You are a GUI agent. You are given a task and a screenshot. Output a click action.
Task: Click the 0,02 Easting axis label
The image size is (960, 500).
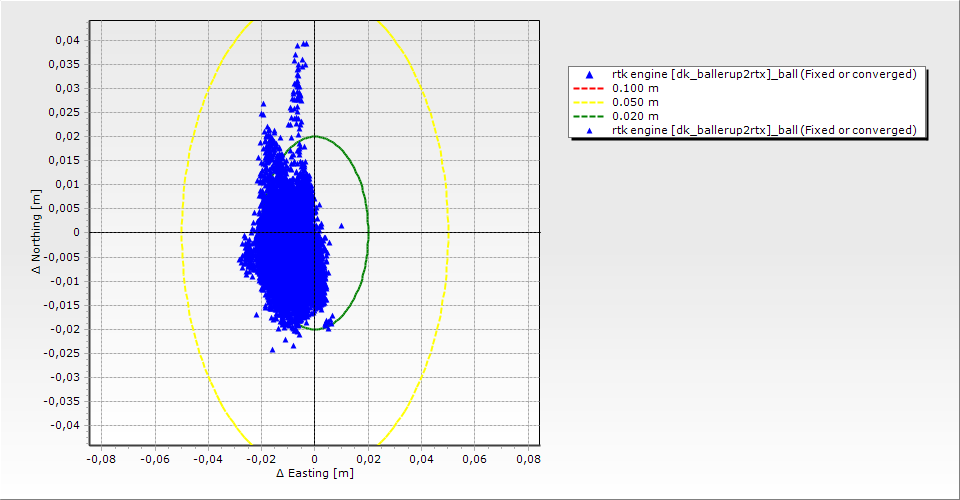tap(368, 459)
